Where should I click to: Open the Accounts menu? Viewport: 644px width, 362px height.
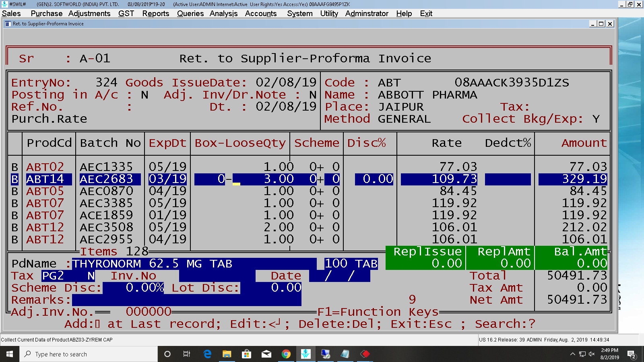261,13
